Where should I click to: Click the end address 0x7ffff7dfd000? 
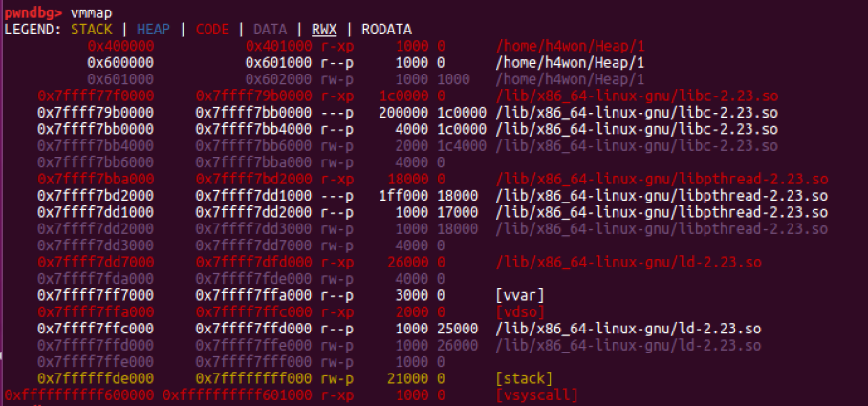coord(253,262)
